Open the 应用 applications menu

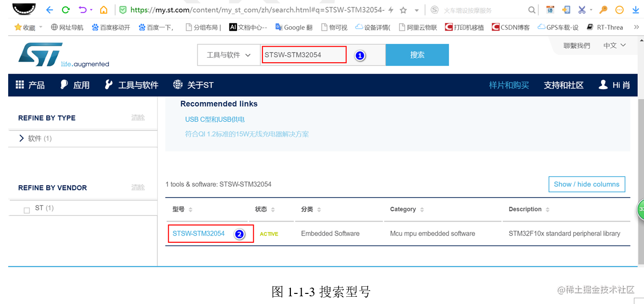coord(75,85)
